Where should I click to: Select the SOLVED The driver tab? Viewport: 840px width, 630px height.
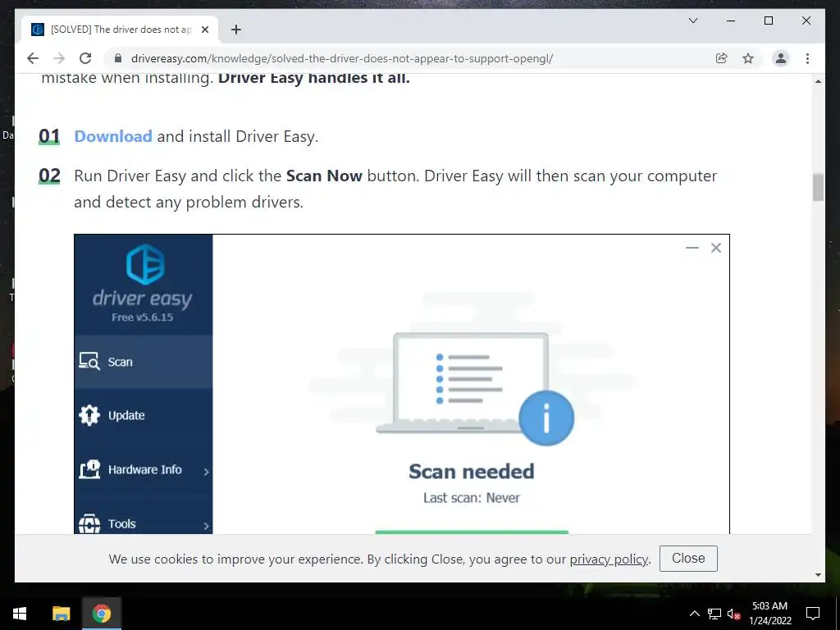(120, 30)
